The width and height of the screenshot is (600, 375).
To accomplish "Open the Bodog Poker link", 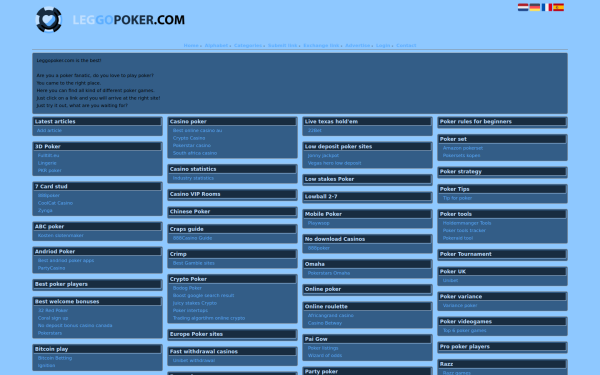I will click(187, 288).
